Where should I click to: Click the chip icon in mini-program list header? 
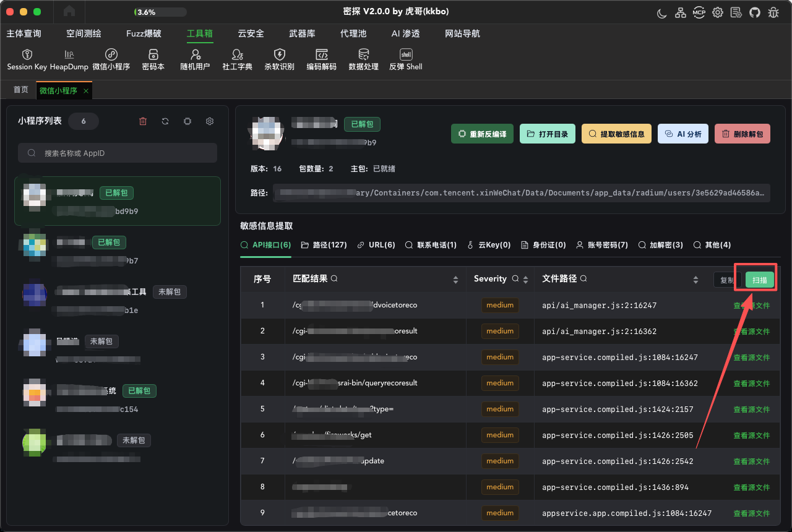pyautogui.click(x=187, y=121)
